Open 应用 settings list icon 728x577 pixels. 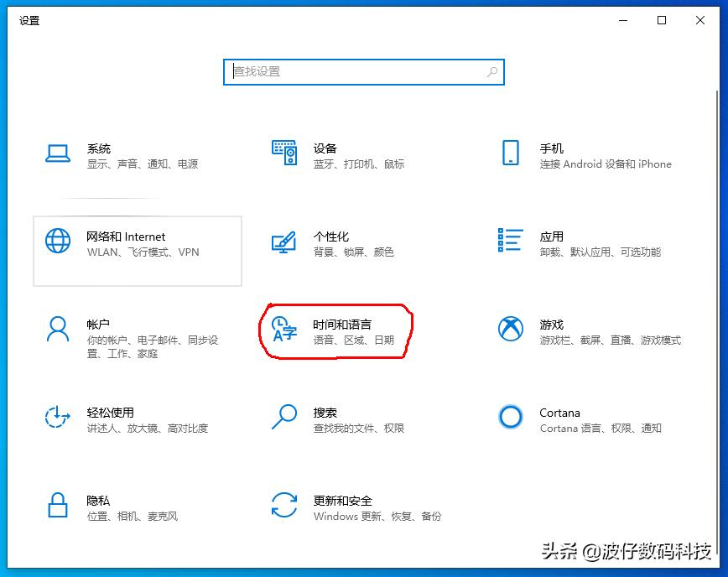[510, 241]
